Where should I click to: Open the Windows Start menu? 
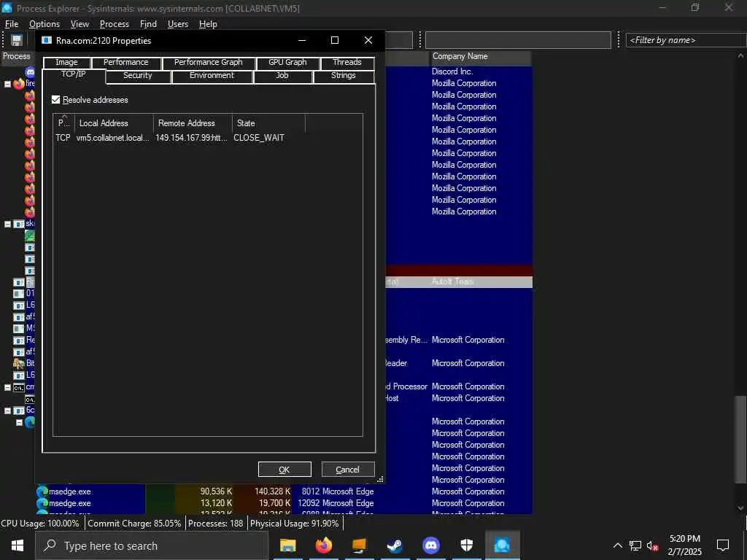tap(18, 545)
